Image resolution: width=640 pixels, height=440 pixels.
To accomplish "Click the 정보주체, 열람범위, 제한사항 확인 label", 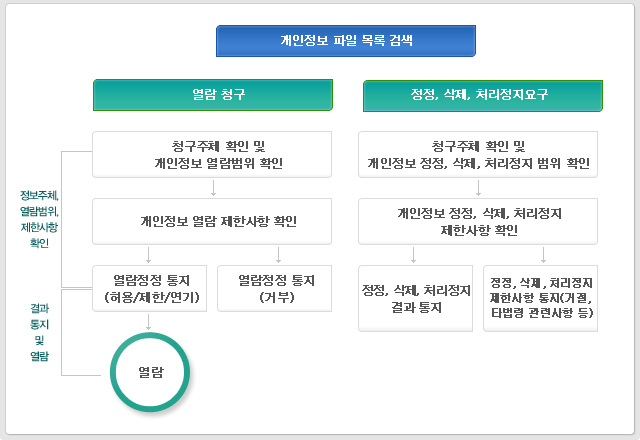I will [x=39, y=219].
